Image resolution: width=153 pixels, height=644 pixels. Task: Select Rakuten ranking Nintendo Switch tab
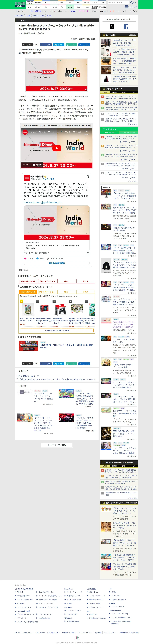point(28,281)
